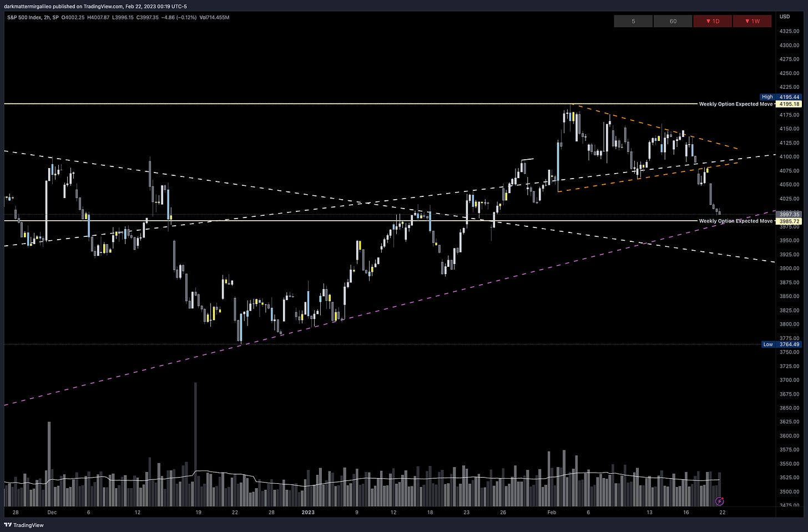Click the Low label on the price axis

(x=767, y=344)
